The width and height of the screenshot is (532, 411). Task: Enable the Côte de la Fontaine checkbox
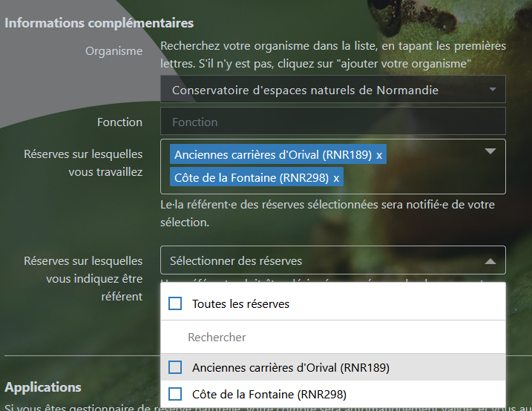[175, 394]
